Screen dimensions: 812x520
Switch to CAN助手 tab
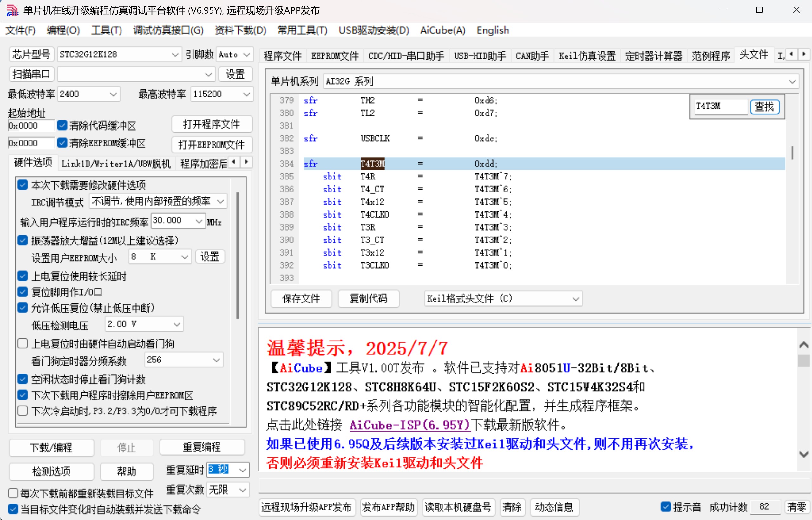[x=532, y=56]
